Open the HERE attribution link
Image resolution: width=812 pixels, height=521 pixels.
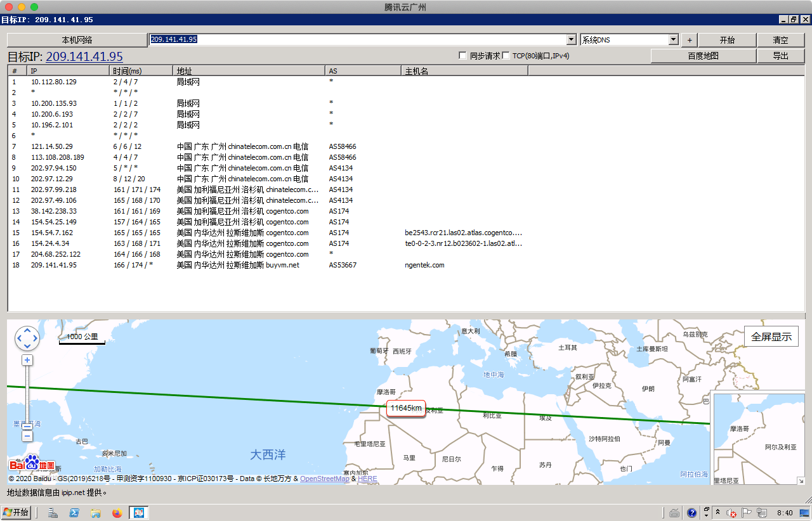click(367, 479)
